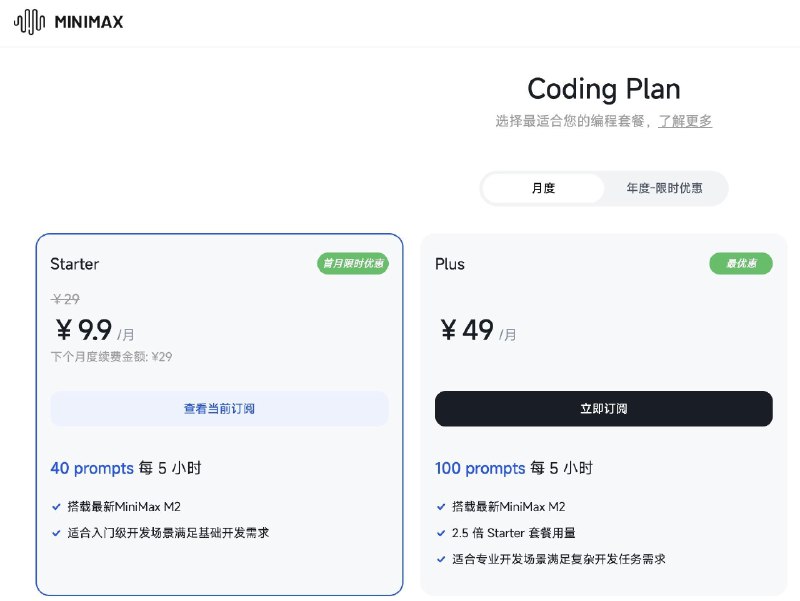
Task: Click the checkmark beside 2.5 倍 Starter 套餐用量
Action: (x=441, y=533)
